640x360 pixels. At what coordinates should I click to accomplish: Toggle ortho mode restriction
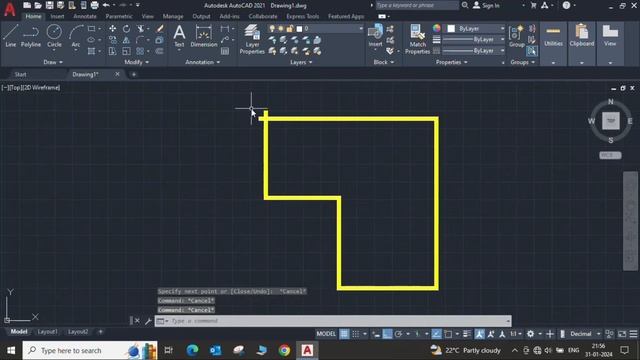point(387,334)
